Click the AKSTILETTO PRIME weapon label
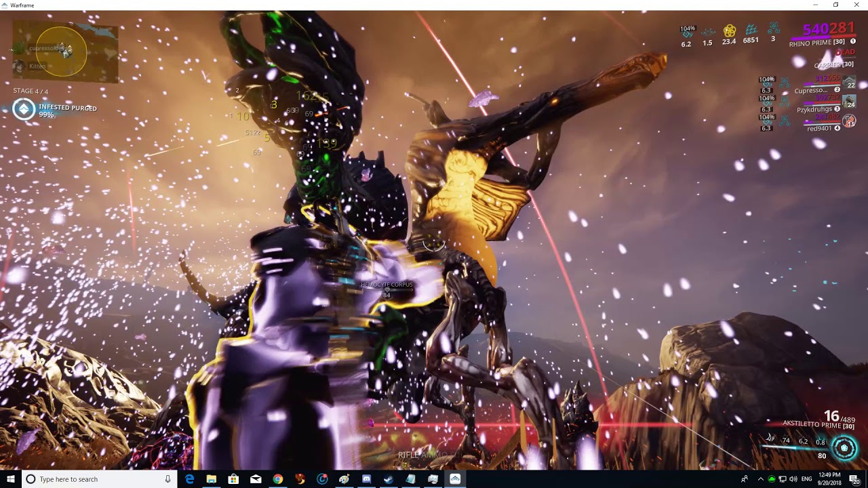This screenshot has width=868, height=488. pyautogui.click(x=818, y=425)
